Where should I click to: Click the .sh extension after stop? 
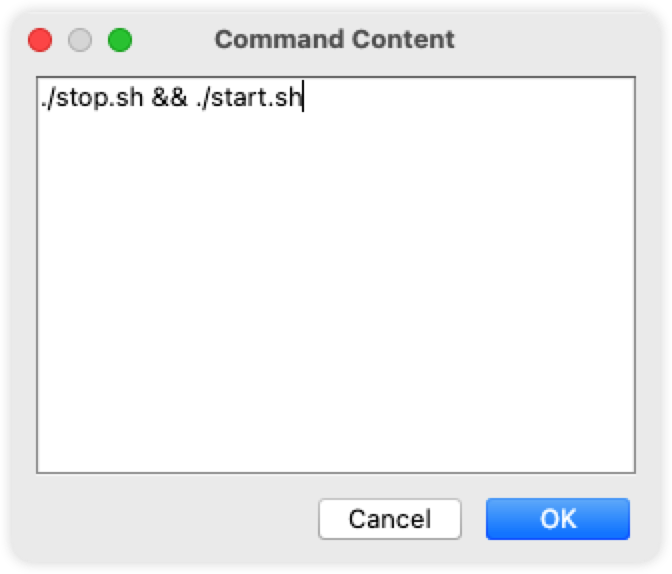[127, 98]
